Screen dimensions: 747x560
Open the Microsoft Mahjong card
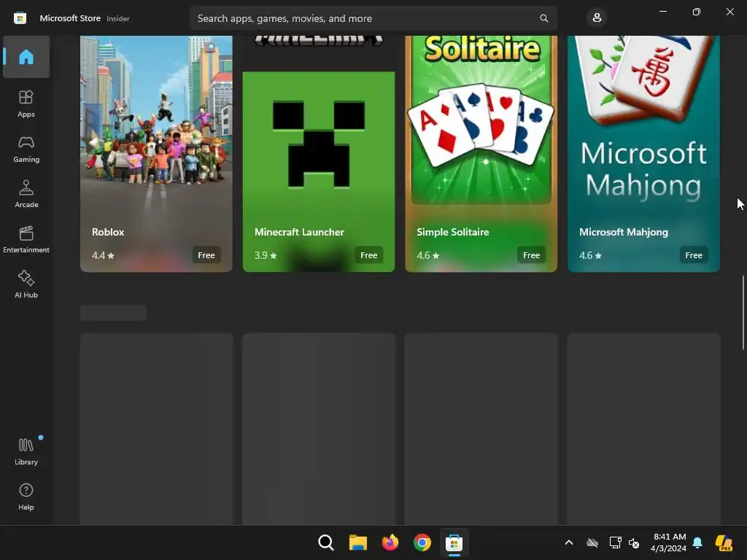click(643, 154)
